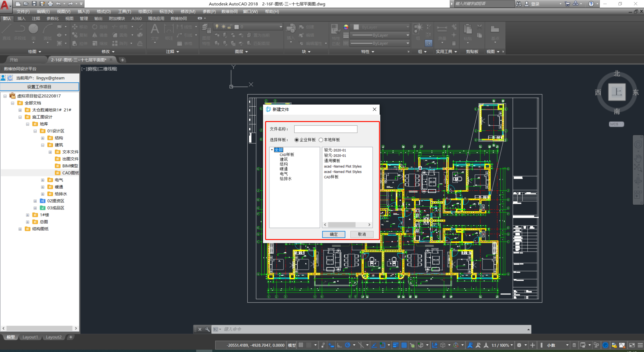The image size is (644, 352).
Task: Open the annotation scale 1:1 / 100% dropdown
Action: point(503,345)
